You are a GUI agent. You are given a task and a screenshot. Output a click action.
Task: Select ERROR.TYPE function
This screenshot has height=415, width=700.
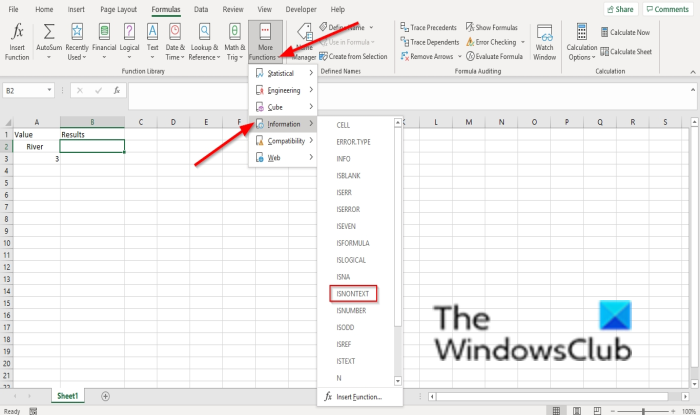click(354, 142)
